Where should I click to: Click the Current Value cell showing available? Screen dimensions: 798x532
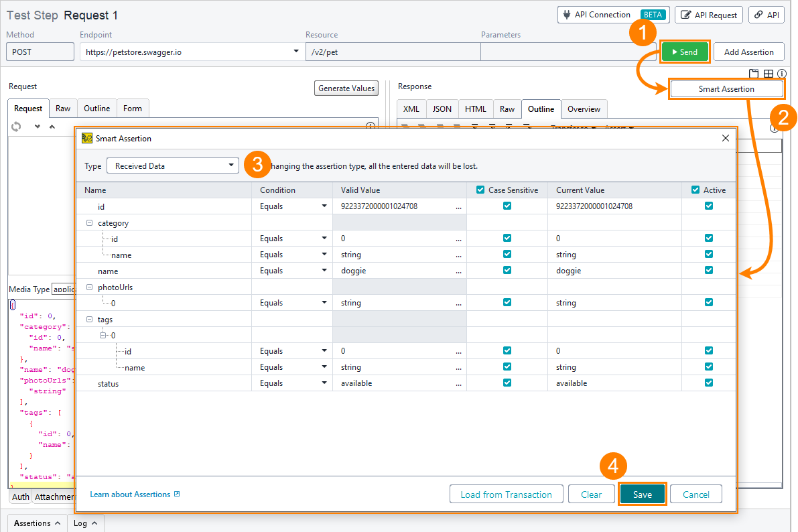[x=615, y=383]
